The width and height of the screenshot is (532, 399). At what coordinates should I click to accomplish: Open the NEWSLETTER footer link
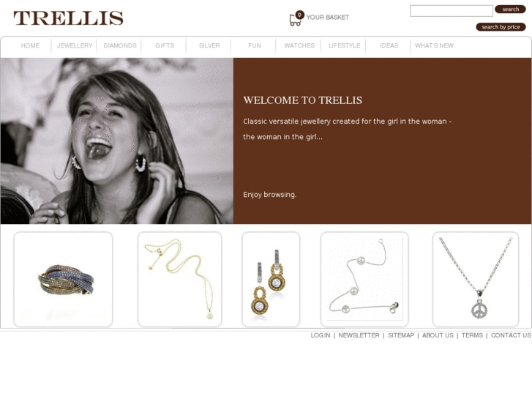point(359,335)
